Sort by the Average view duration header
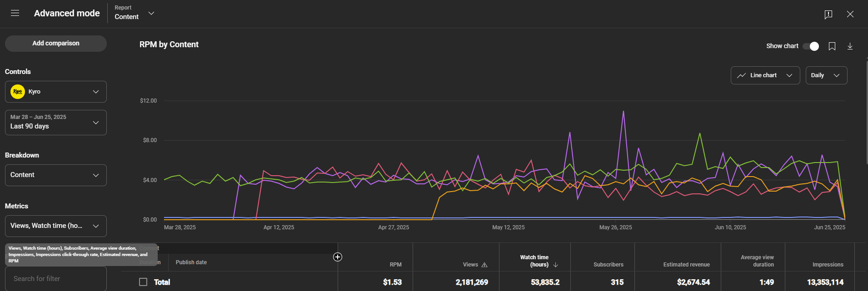This screenshot has width=868, height=291. pos(757,261)
